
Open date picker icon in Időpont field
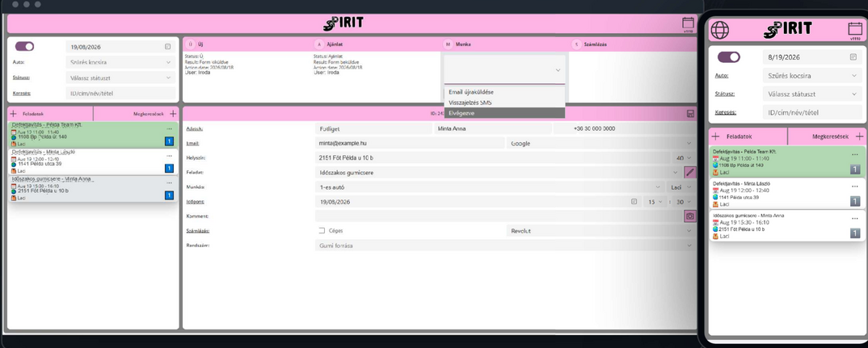[x=634, y=202]
